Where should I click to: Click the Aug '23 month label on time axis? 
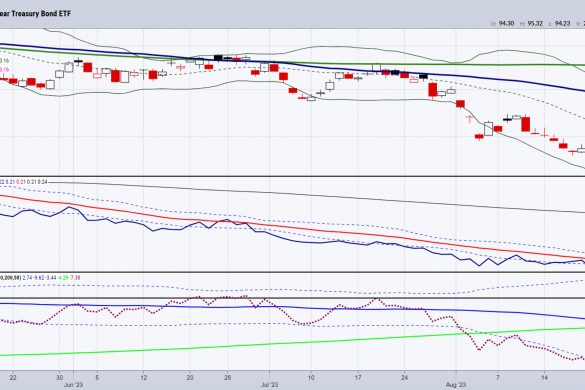pos(456,385)
